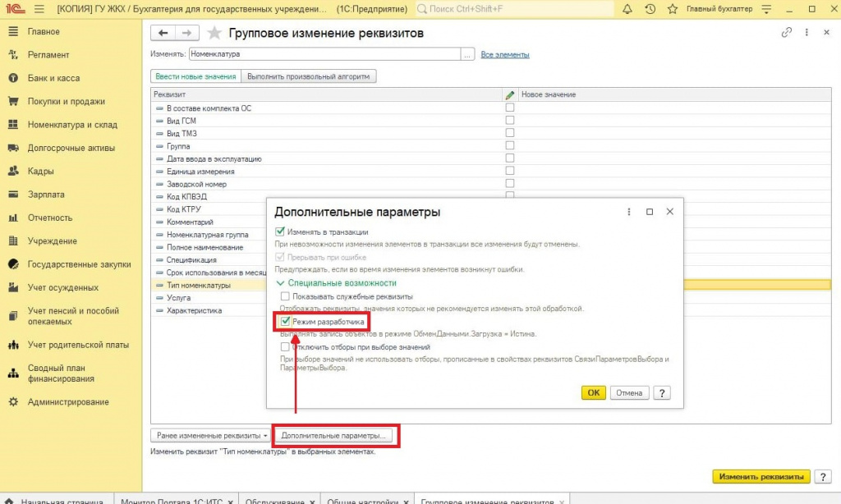Click the ellipsis selector next to Номенклатура

click(x=468, y=55)
